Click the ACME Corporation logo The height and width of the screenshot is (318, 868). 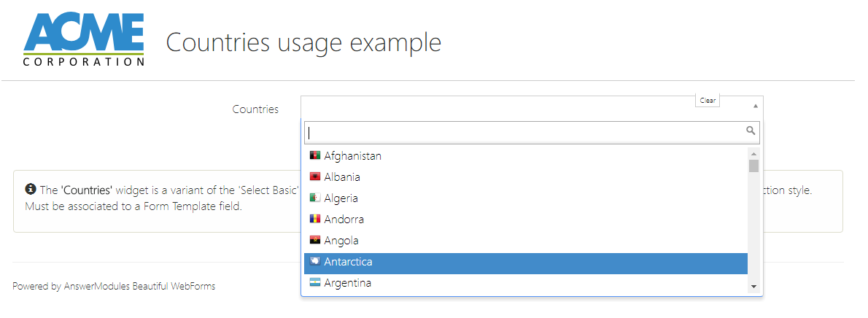84,39
